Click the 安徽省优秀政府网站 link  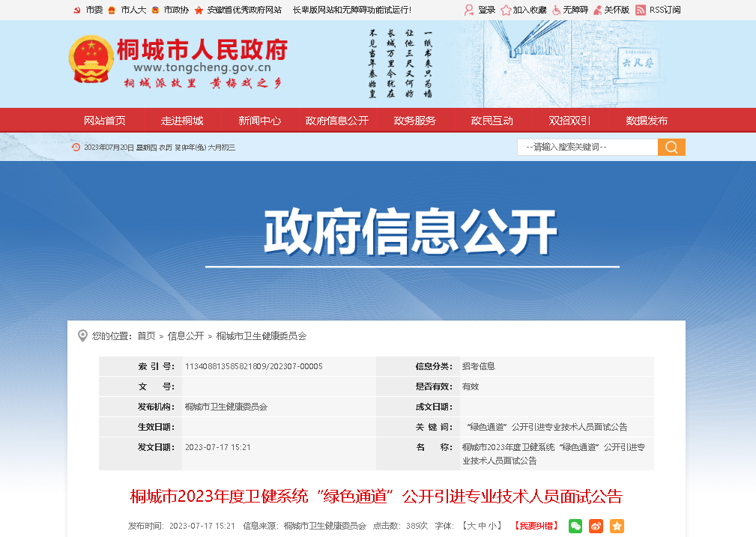pos(244,10)
